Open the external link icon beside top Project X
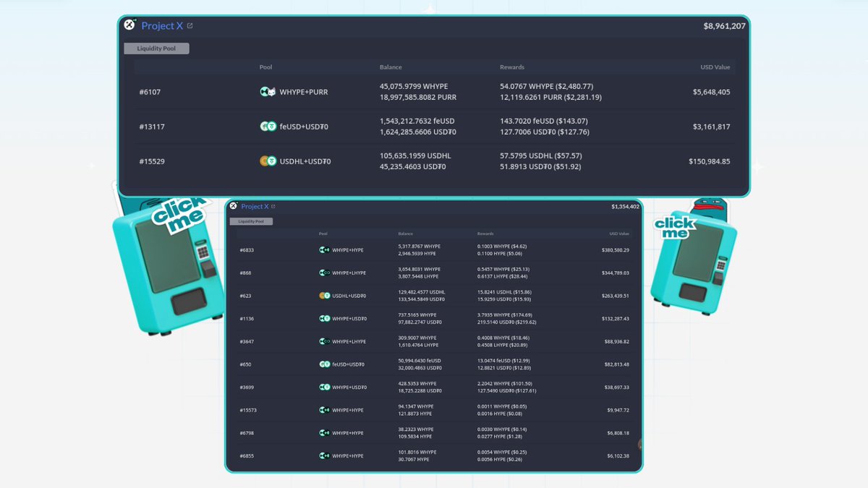This screenshot has width=868, height=488. tap(190, 26)
